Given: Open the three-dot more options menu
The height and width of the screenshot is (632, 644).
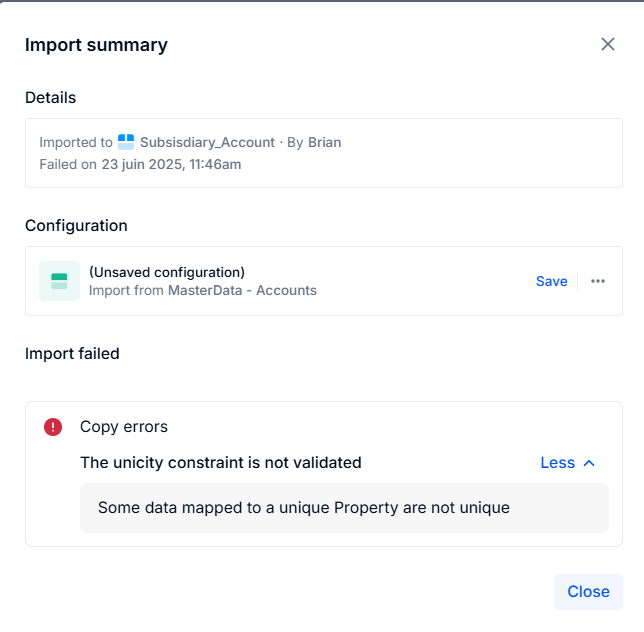Looking at the screenshot, I should [598, 281].
